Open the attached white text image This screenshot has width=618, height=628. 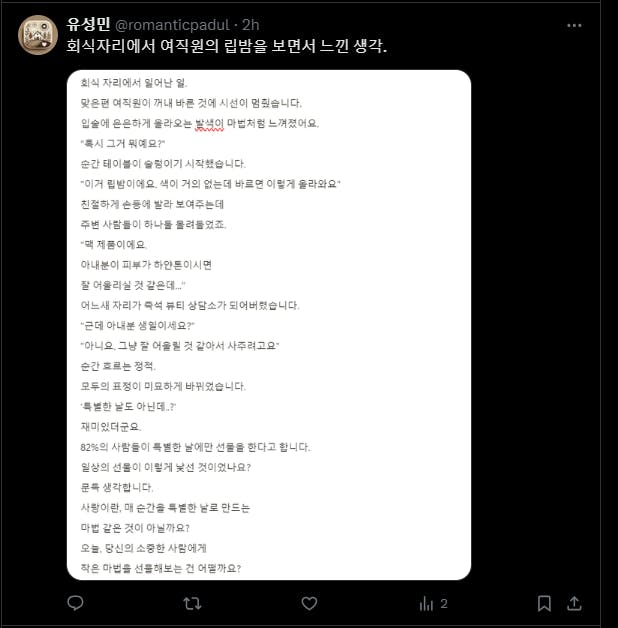click(269, 325)
